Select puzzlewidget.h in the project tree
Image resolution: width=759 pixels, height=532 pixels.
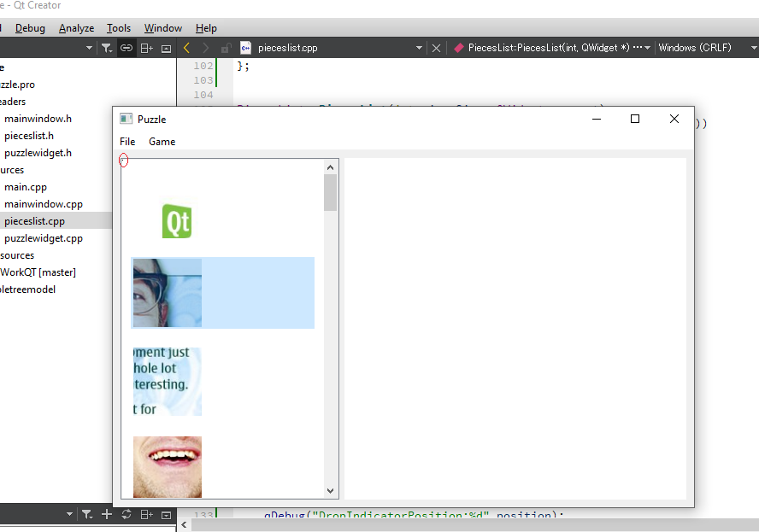[x=38, y=153]
